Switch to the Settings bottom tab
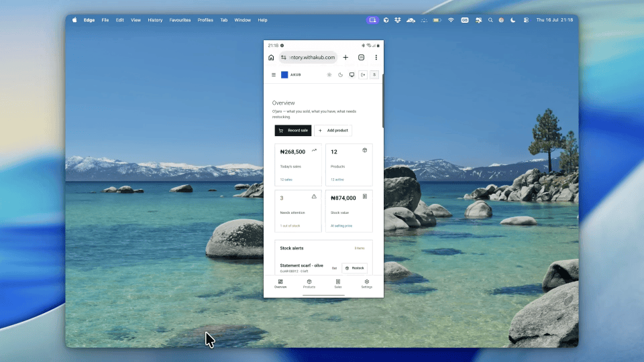The image size is (644, 362). pyautogui.click(x=367, y=284)
